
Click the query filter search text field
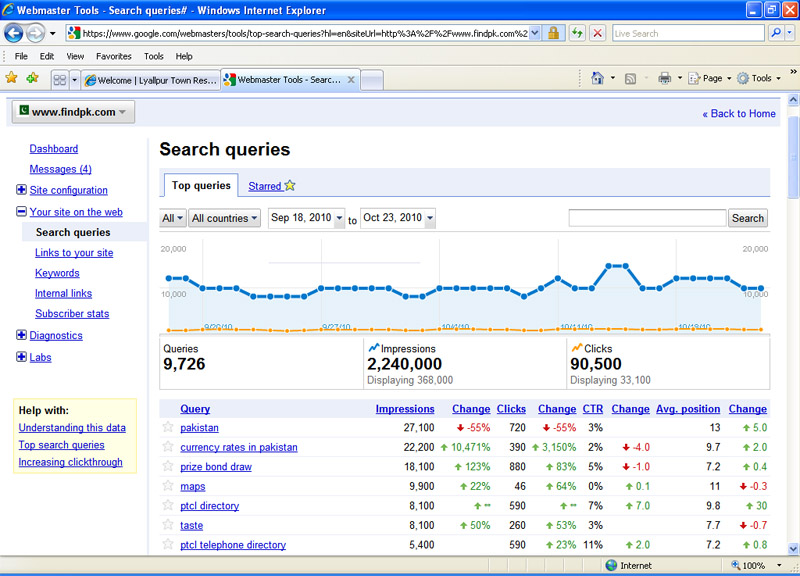647,218
